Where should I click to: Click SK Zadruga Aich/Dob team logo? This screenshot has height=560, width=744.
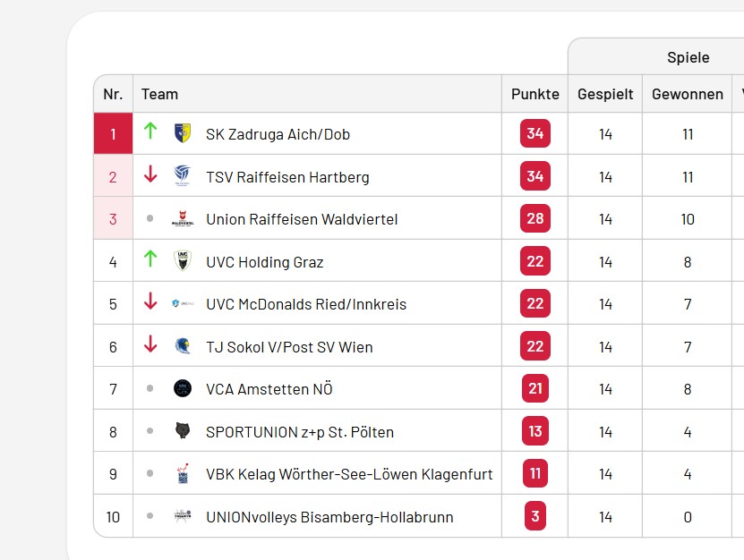click(x=183, y=133)
